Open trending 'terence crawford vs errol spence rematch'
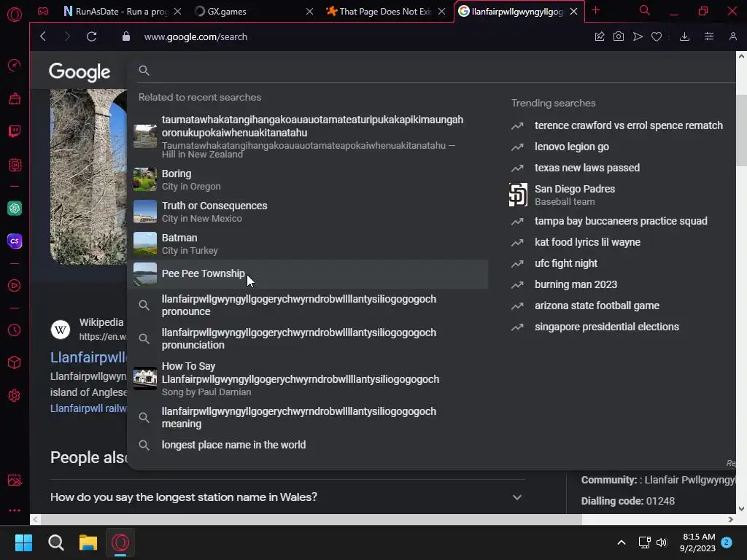The image size is (747, 560). tap(628, 125)
